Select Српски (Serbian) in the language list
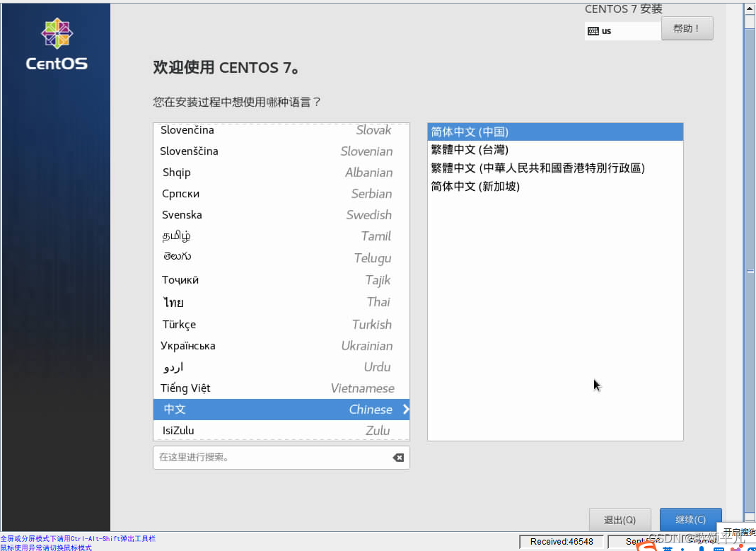This screenshot has width=756, height=551. pyautogui.click(x=281, y=194)
